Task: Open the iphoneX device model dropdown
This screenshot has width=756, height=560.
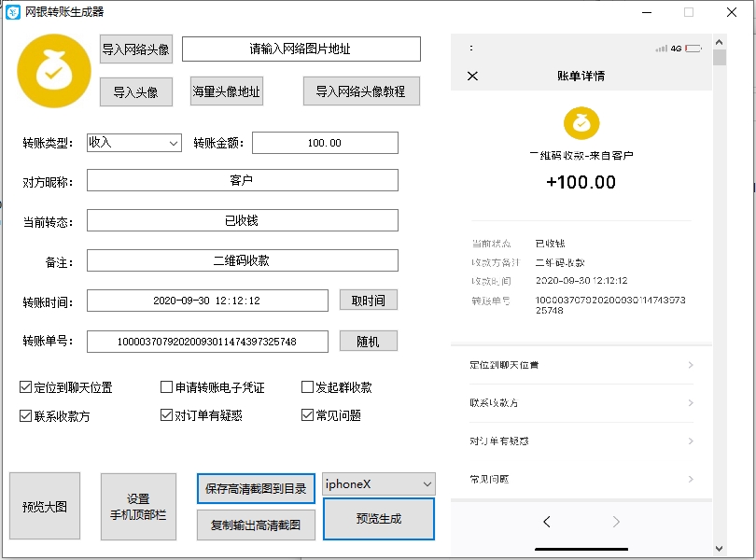Action: [x=378, y=484]
